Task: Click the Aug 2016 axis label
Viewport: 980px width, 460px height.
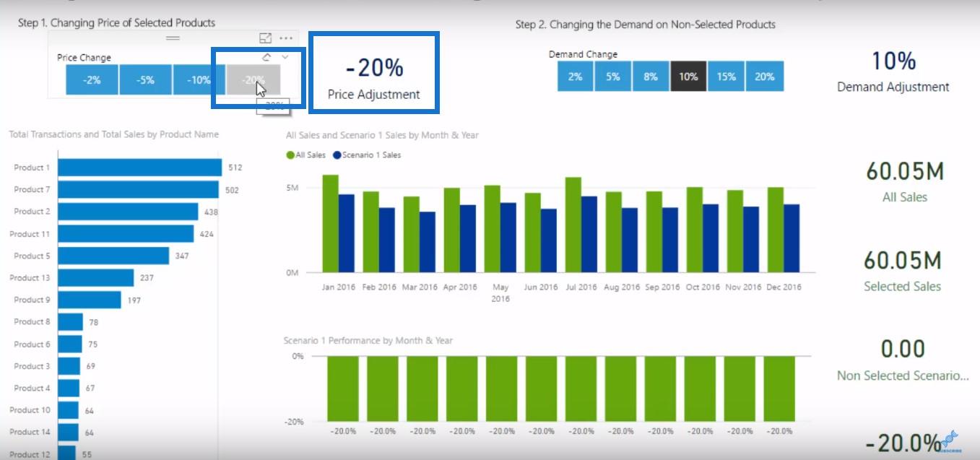Action: pyautogui.click(x=621, y=287)
